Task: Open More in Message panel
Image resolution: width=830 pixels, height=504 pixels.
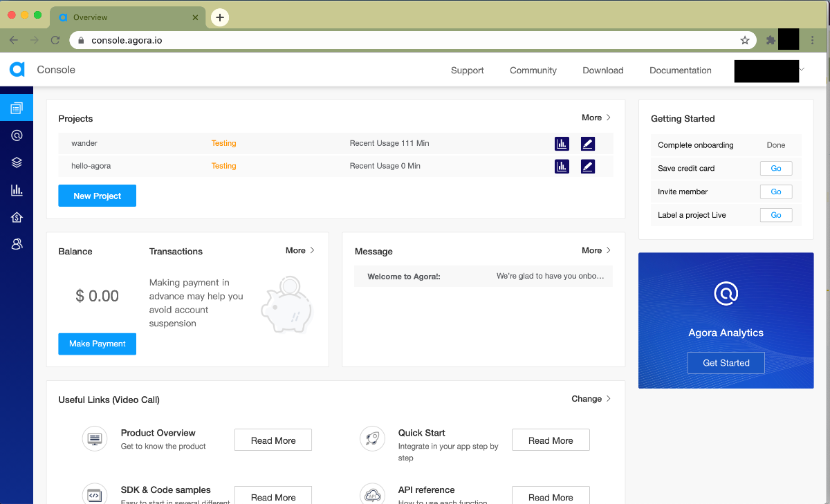Action: click(x=596, y=250)
